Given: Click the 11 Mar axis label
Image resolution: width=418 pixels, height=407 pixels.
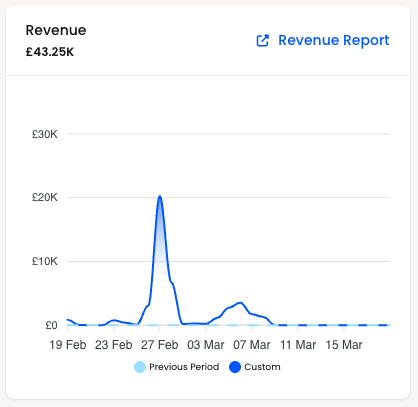Looking at the screenshot, I should point(298,345).
